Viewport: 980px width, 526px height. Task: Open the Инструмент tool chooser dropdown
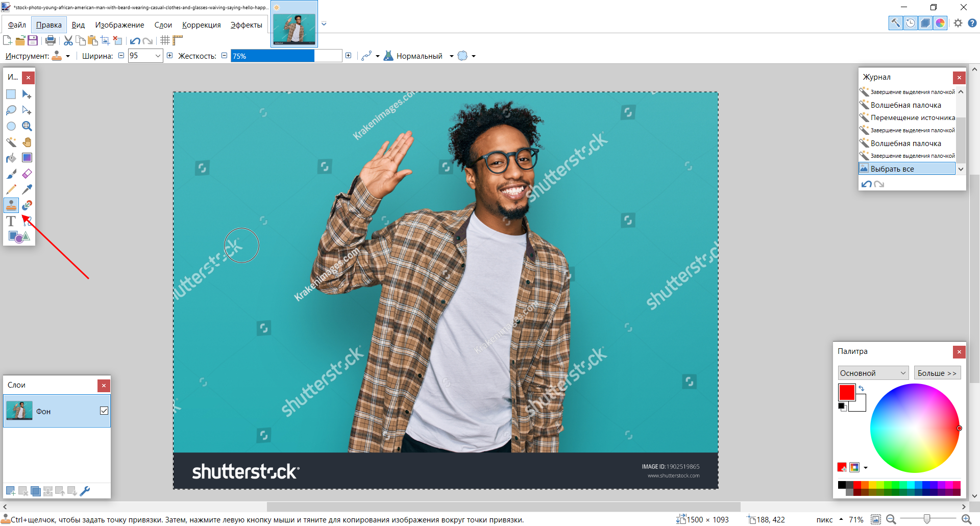coord(61,56)
